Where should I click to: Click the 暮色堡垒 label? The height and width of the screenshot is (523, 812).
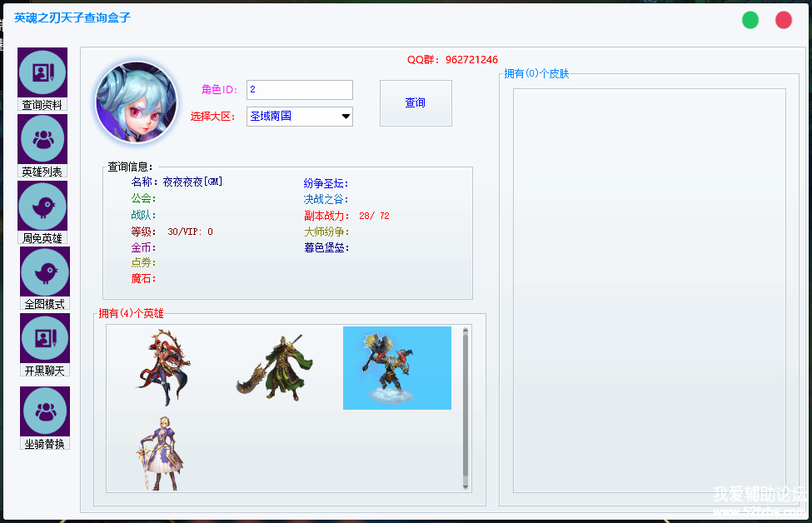click(326, 247)
